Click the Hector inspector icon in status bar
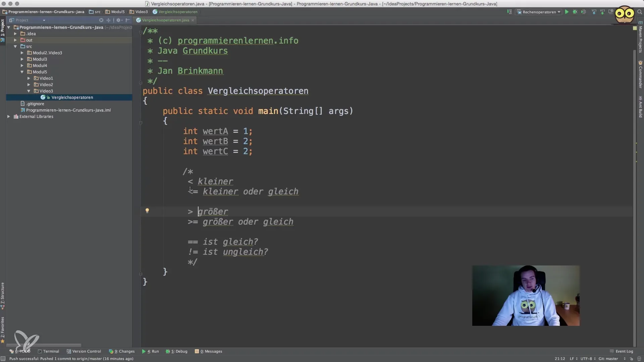This screenshot has width=644, height=362. pos(639,359)
